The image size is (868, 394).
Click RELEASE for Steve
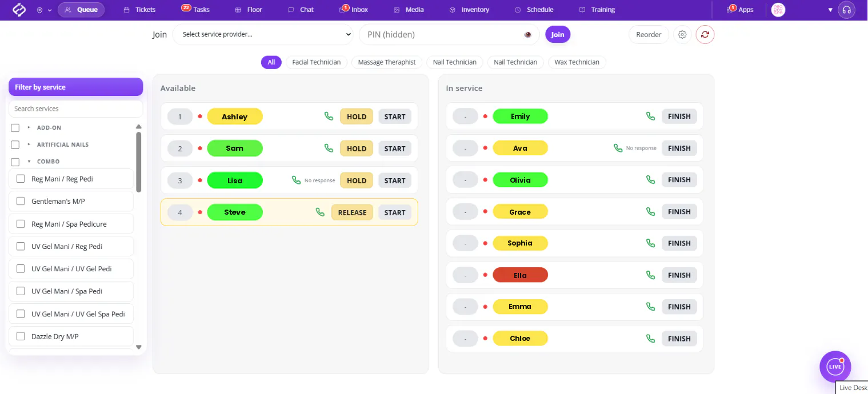pyautogui.click(x=352, y=212)
